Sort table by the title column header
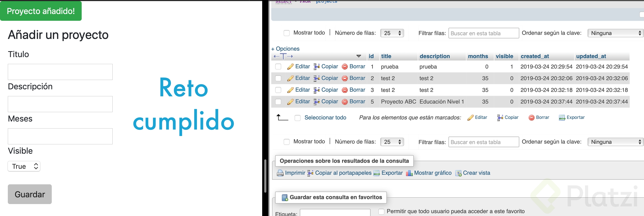This screenshot has height=216, width=644. pos(386,56)
